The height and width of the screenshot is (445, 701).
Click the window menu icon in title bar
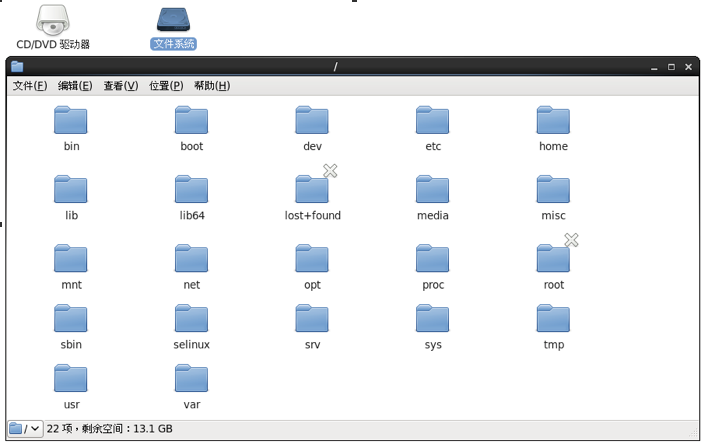click(x=17, y=67)
